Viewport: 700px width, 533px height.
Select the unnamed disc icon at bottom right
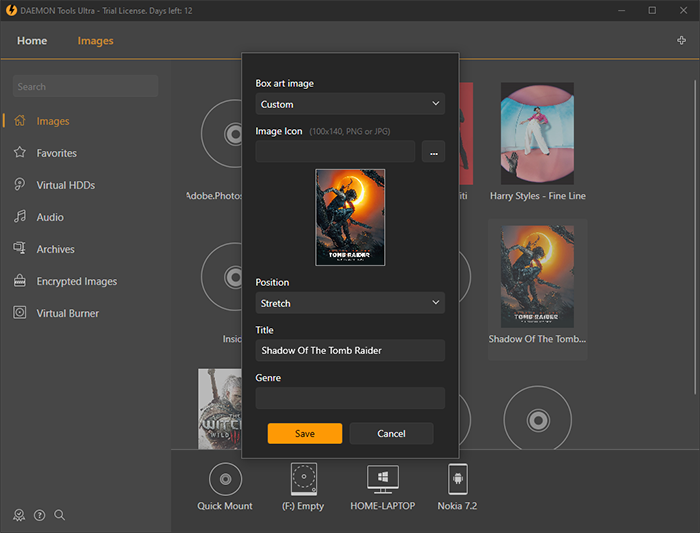point(538,419)
